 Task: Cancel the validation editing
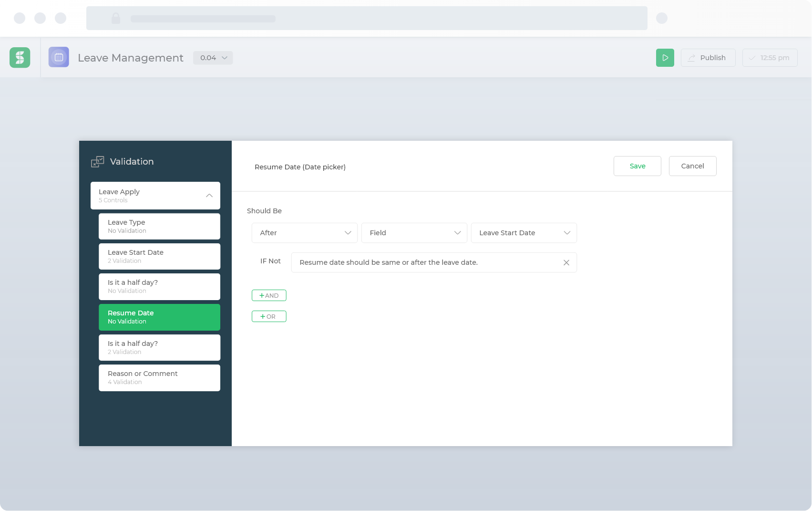pyautogui.click(x=693, y=166)
